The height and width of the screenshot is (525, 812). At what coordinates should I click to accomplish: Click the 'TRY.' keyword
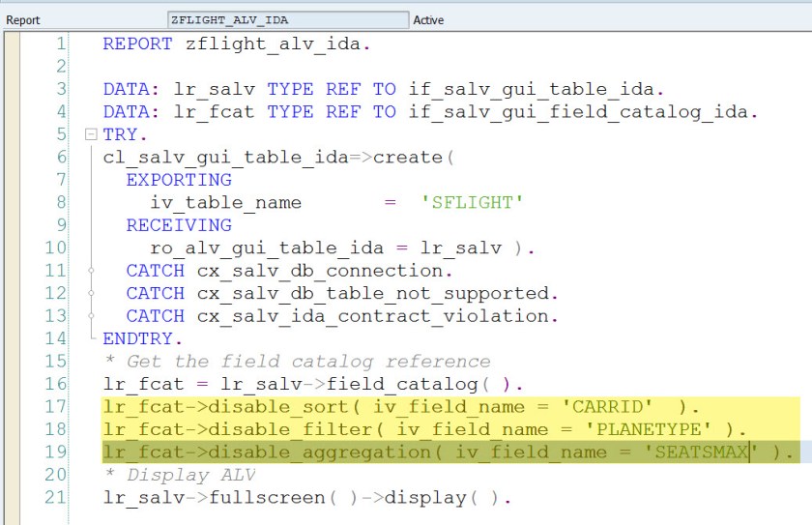click(x=125, y=134)
